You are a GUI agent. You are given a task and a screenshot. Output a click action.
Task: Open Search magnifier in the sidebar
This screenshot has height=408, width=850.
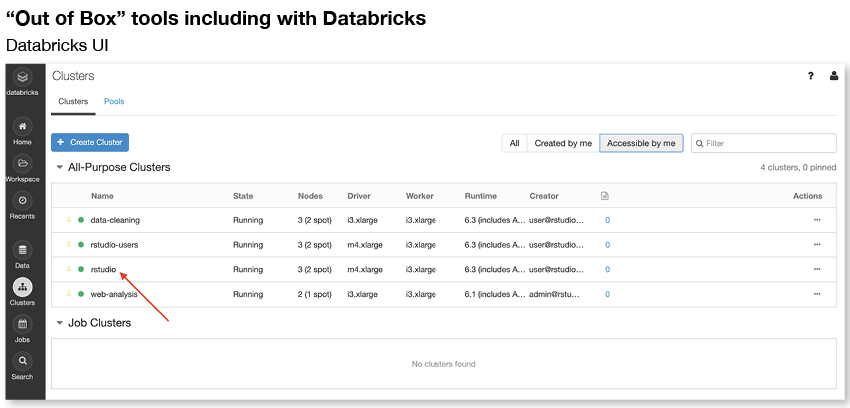pyautogui.click(x=22, y=361)
